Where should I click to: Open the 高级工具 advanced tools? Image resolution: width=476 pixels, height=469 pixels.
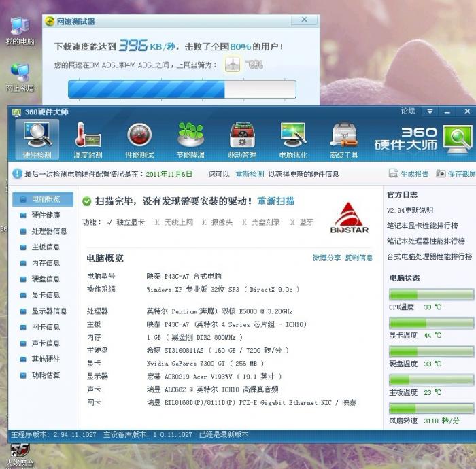pos(344,140)
